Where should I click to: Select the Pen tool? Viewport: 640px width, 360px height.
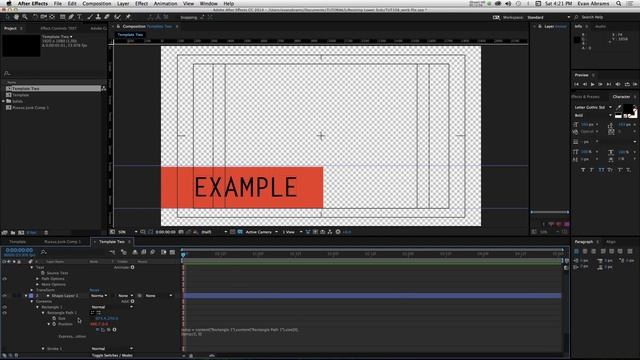(x=71, y=17)
